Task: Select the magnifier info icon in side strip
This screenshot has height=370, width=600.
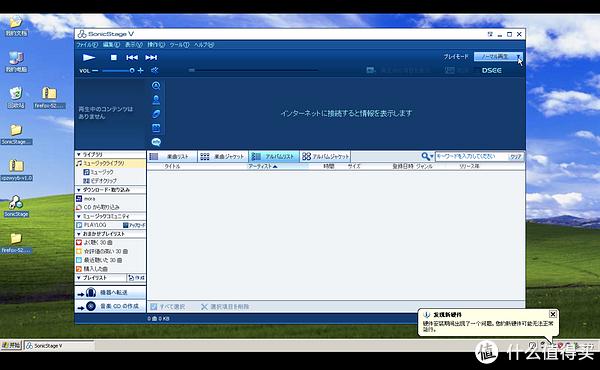Action: click(156, 86)
